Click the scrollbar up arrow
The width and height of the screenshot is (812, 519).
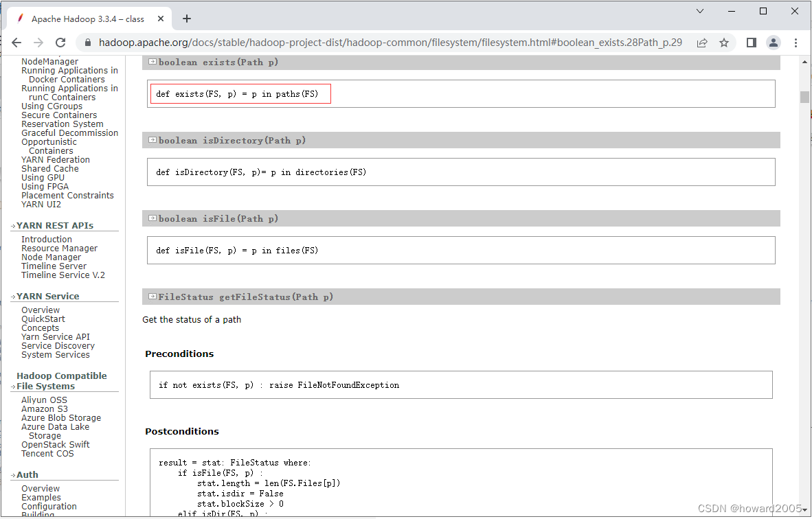(x=804, y=62)
